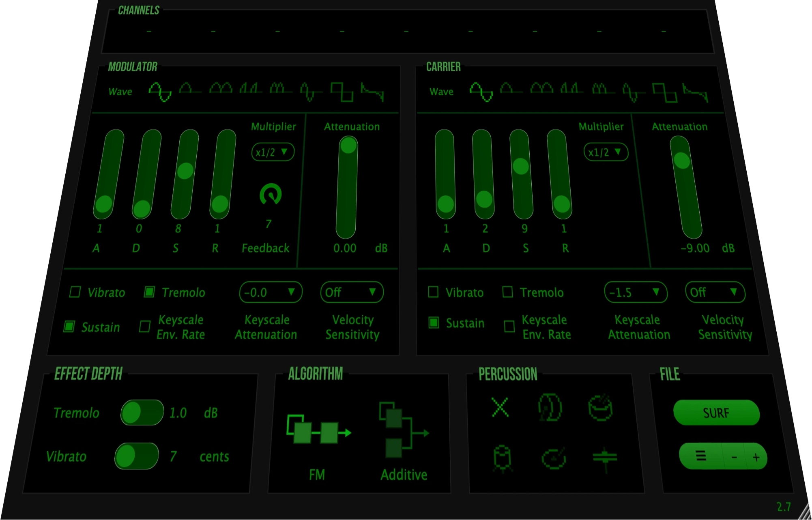
Task: Enable Modulator Vibrato checkbox
Action: (x=75, y=292)
